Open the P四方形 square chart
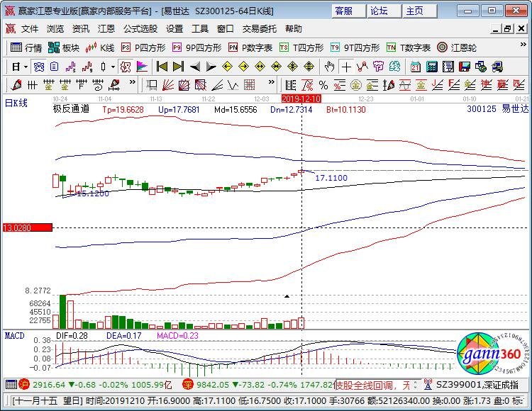 pyautogui.click(x=143, y=47)
